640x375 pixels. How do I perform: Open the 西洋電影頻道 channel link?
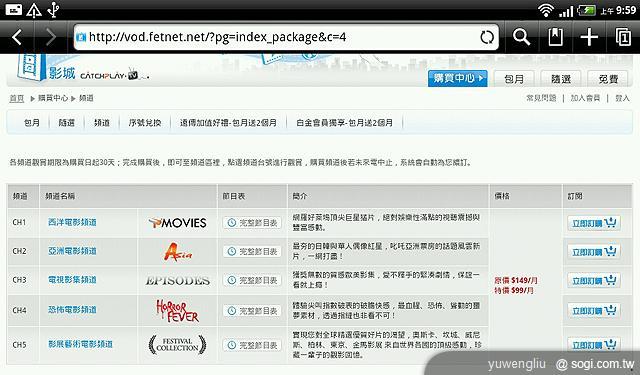click(72, 222)
